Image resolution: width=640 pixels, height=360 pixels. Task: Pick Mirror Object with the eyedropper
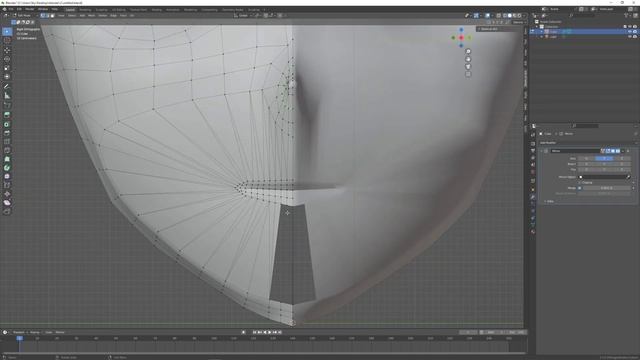(x=628, y=177)
